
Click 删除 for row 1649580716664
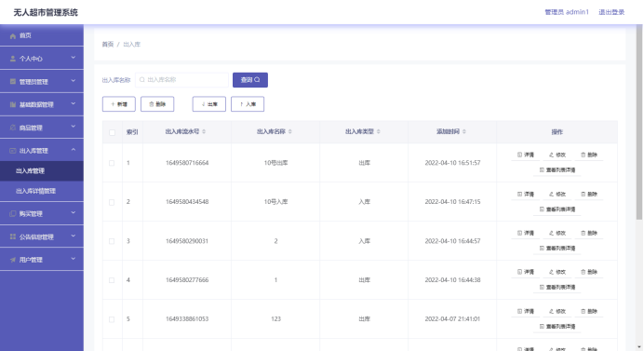click(589, 155)
